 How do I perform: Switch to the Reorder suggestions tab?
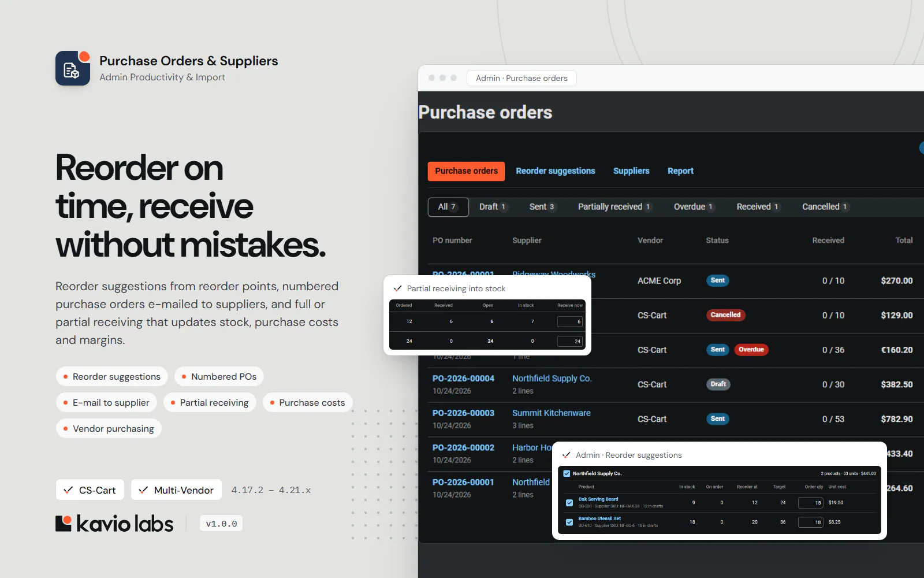tap(556, 171)
